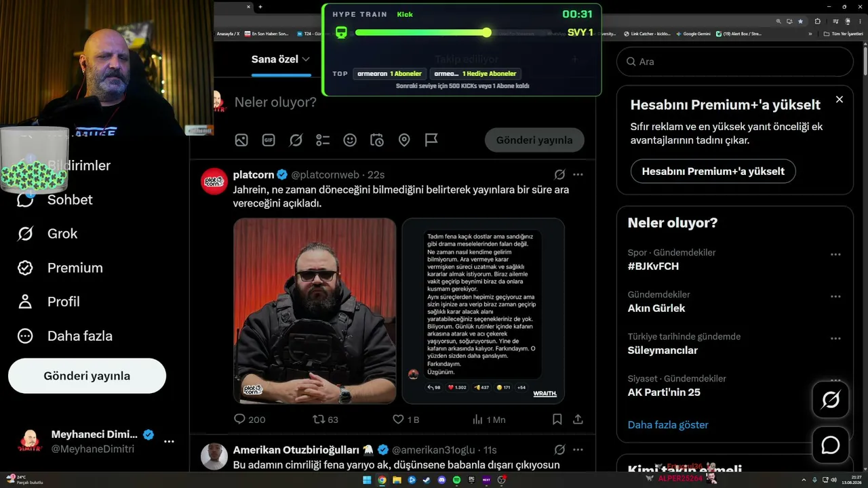Open Grok actions on Amerikan Otuzbirioğulları post

560,449
